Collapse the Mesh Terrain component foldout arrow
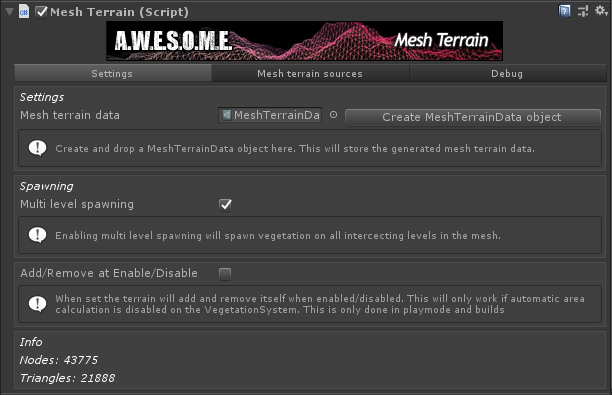This screenshot has width=612, height=395. click(9, 12)
